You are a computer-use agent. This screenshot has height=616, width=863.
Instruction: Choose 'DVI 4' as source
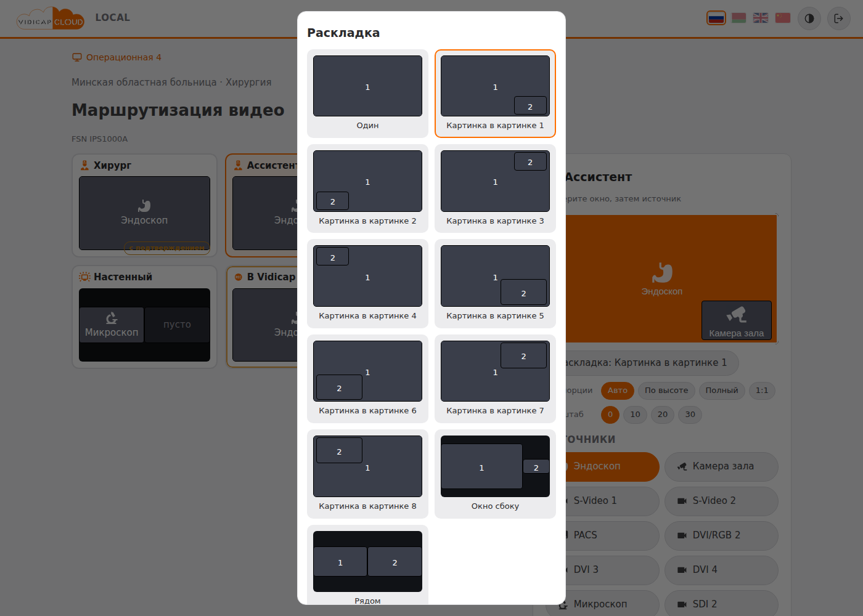[721, 570]
